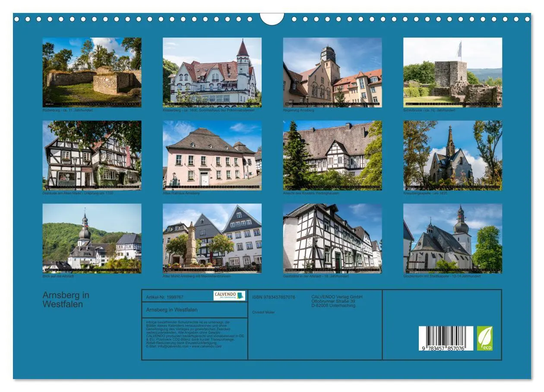Select the Rüdenburg ruins photo
The image size is (544, 392).
92,72
